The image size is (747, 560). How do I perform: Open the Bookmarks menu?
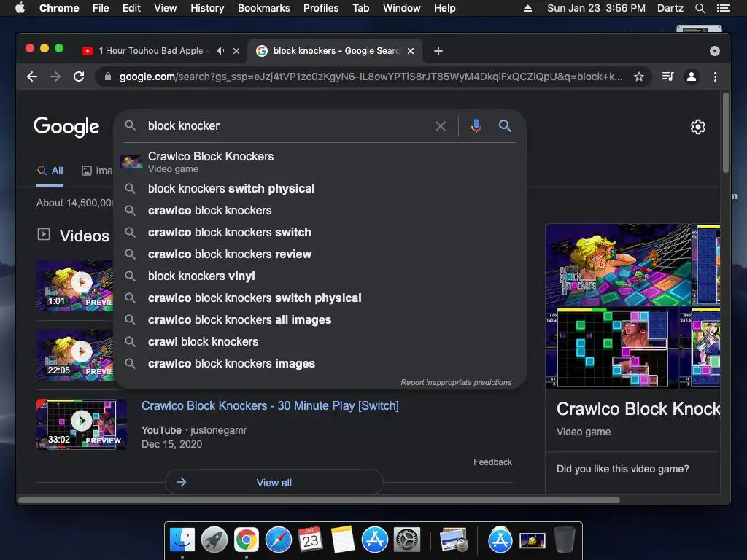pos(264,8)
